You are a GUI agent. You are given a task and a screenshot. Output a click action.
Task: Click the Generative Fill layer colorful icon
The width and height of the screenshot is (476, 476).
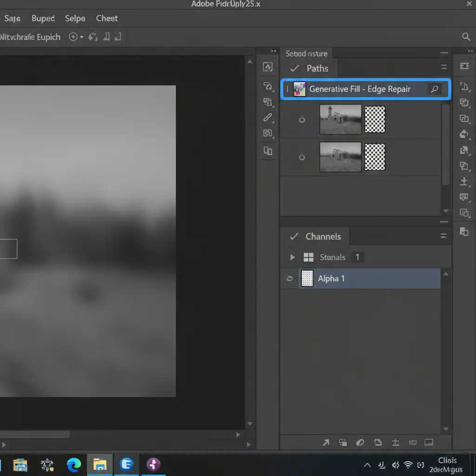pyautogui.click(x=299, y=89)
